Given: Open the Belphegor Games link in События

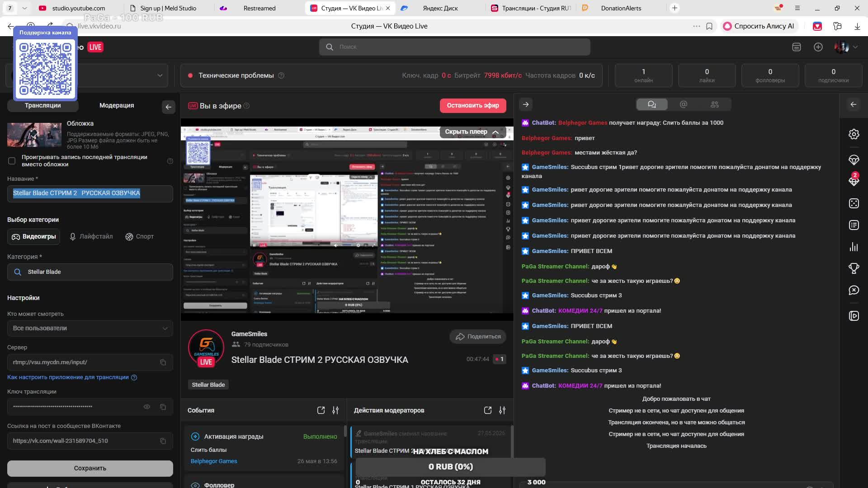Looking at the screenshot, I should point(214,461).
